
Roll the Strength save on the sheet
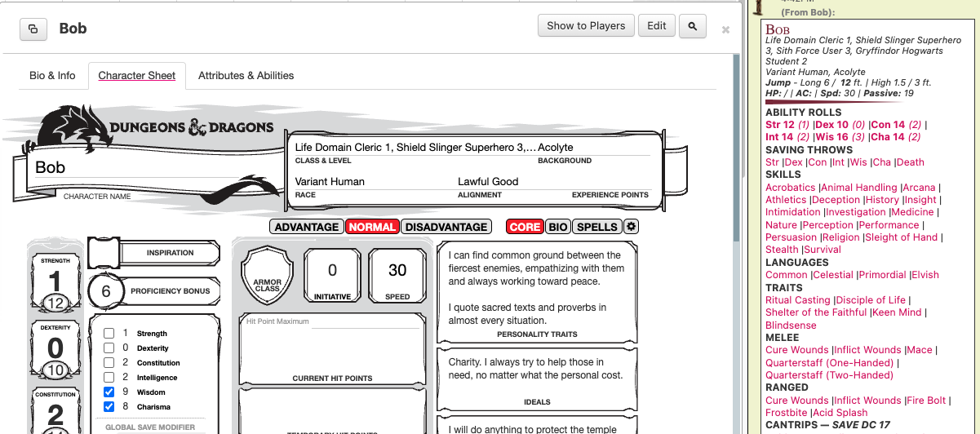pyautogui.click(x=152, y=334)
